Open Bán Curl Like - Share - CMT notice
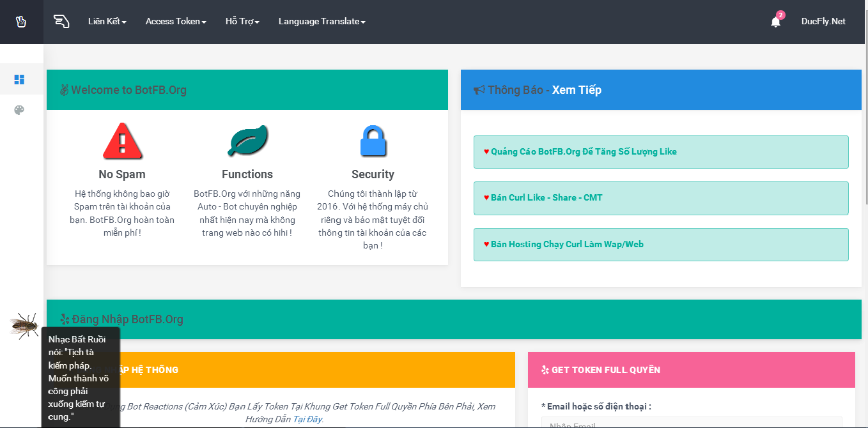Screen dimensions: 868x428 (661, 198)
